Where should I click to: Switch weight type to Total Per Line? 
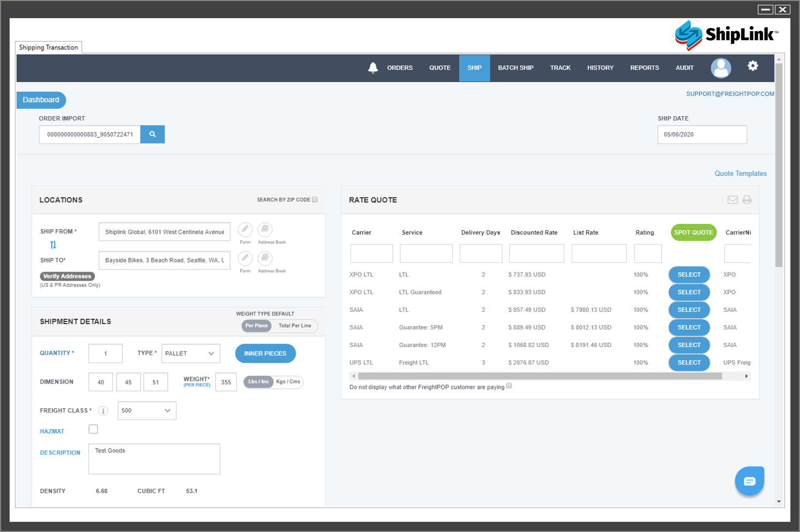295,326
